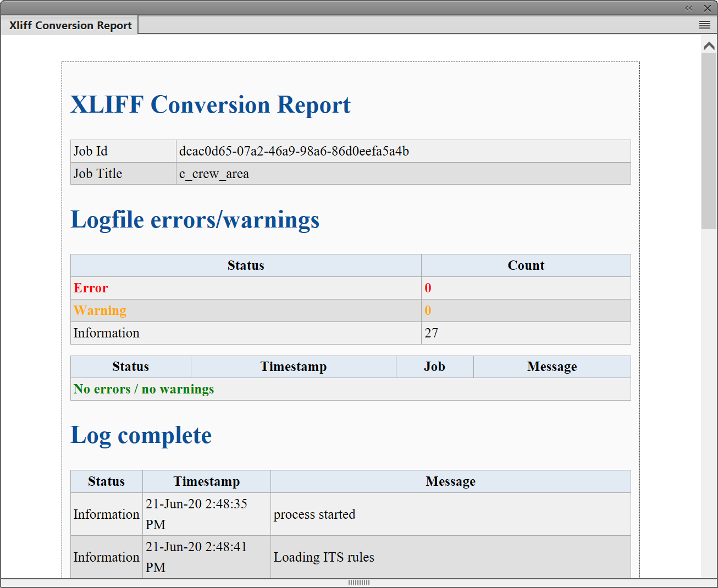Screen dimensions: 718x588
Task: Click the Job Id value text
Action: 294,151
